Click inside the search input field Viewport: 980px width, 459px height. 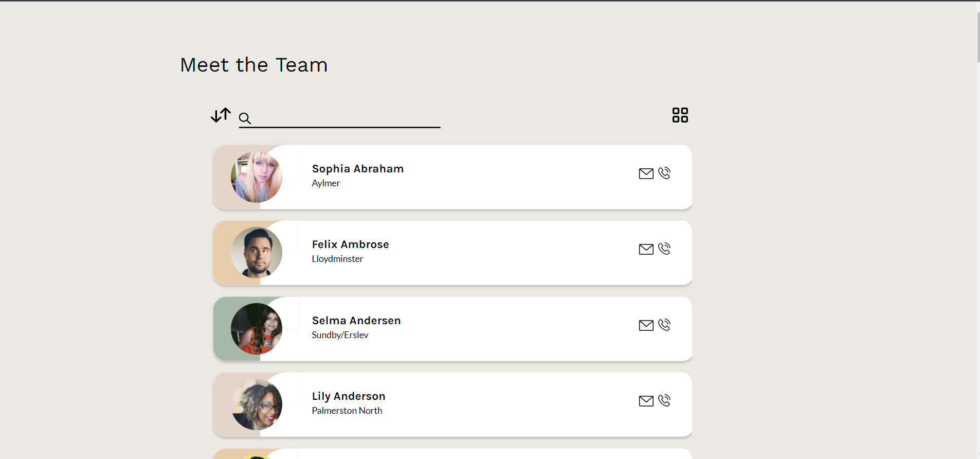click(x=339, y=119)
